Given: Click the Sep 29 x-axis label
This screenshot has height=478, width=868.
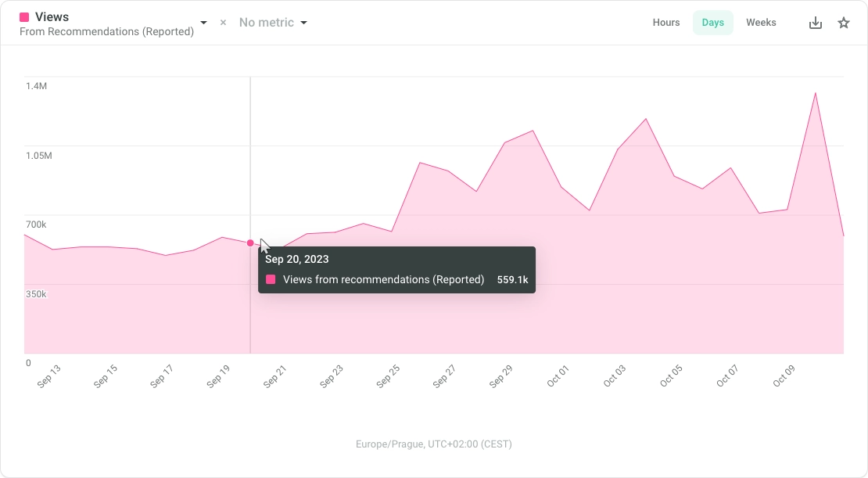Looking at the screenshot, I should [501, 376].
